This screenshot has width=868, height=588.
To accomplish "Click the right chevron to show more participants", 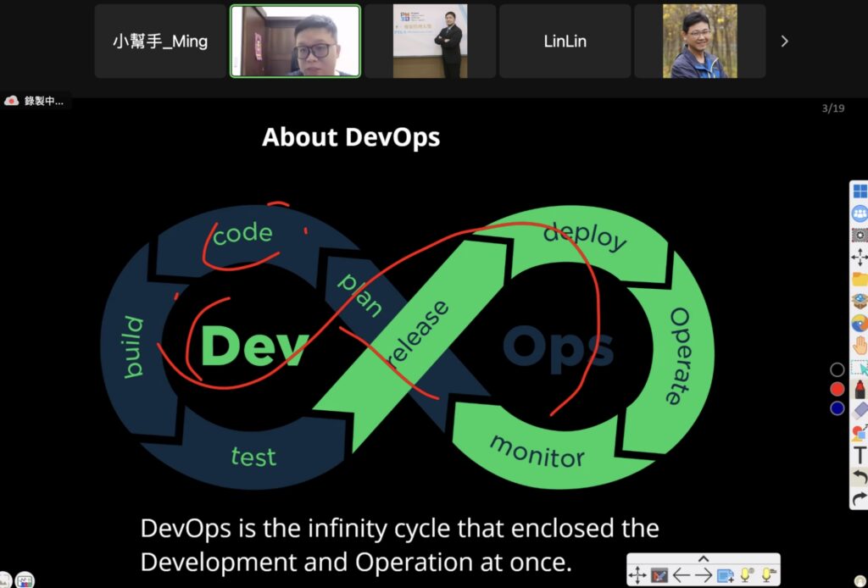I will pyautogui.click(x=784, y=40).
